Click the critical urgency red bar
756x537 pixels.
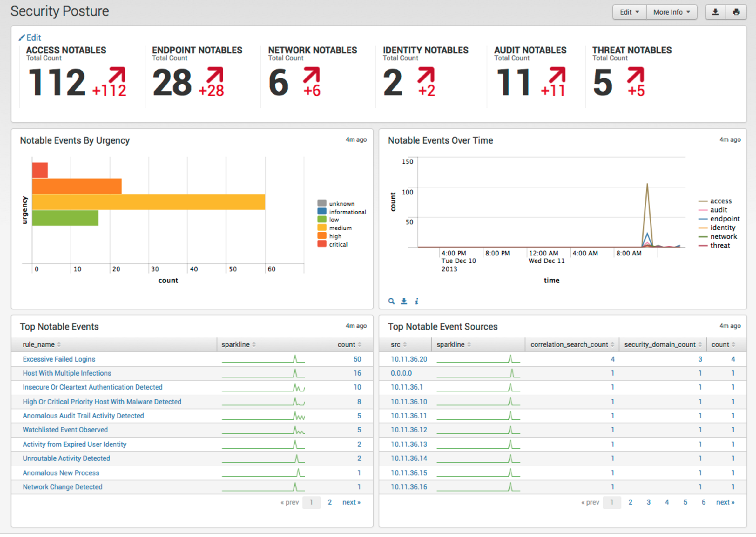40,170
